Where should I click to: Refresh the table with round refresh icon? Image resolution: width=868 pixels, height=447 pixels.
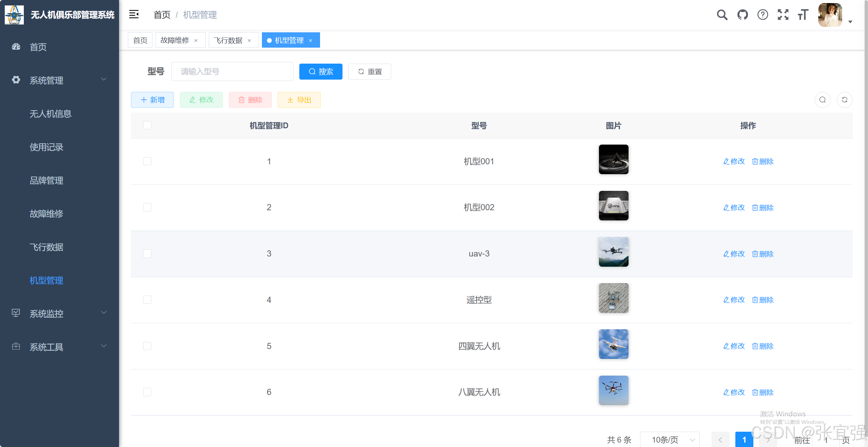click(x=844, y=100)
